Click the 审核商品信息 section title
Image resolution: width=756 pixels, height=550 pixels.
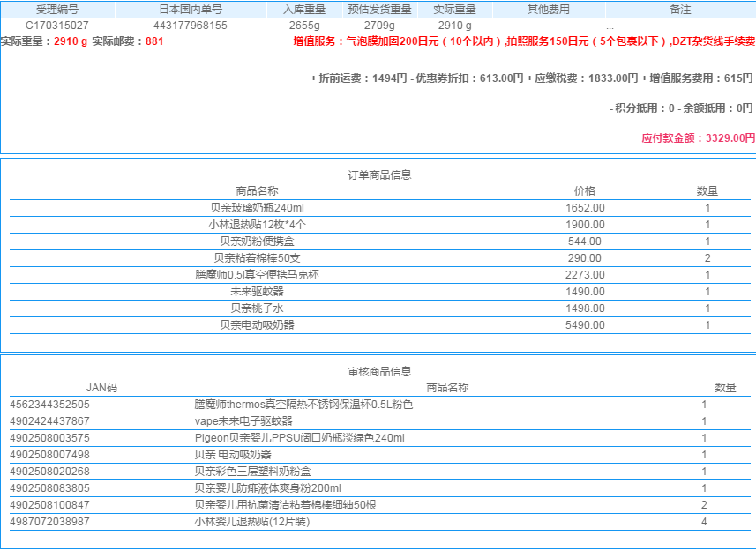pyautogui.click(x=379, y=371)
